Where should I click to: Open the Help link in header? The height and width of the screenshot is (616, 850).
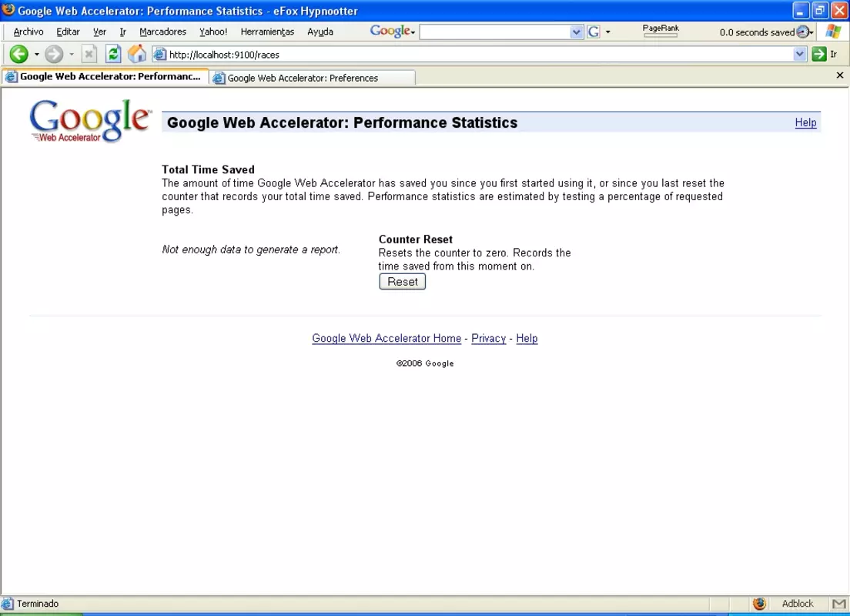pos(805,122)
